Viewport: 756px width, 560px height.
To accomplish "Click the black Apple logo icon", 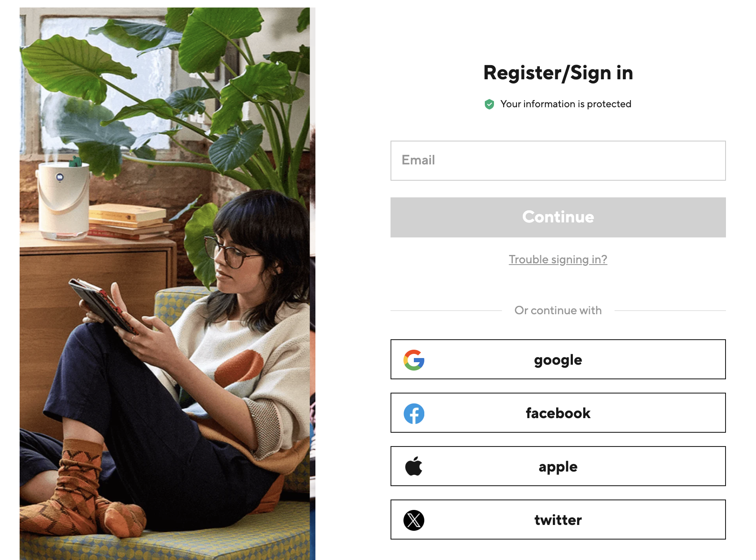I will (x=414, y=466).
